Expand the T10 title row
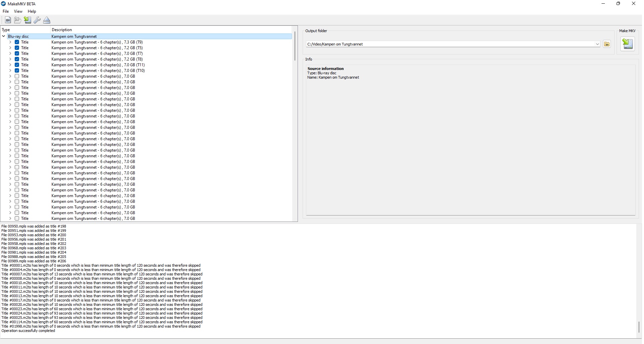The image size is (644, 344). (10, 71)
